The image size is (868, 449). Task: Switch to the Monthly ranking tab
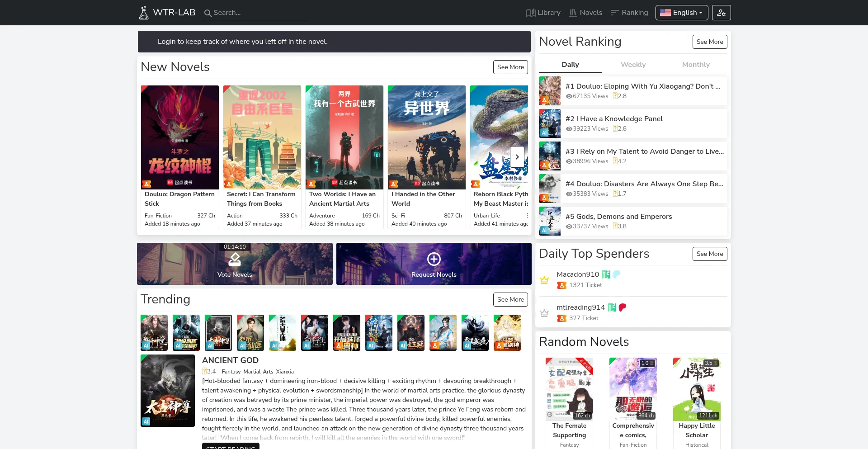[695, 65]
